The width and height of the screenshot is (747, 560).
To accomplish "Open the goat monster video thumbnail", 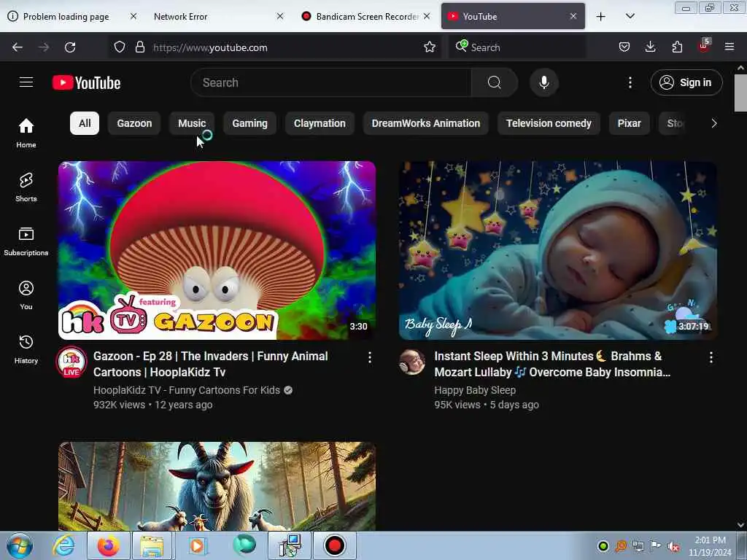I will pos(217,486).
